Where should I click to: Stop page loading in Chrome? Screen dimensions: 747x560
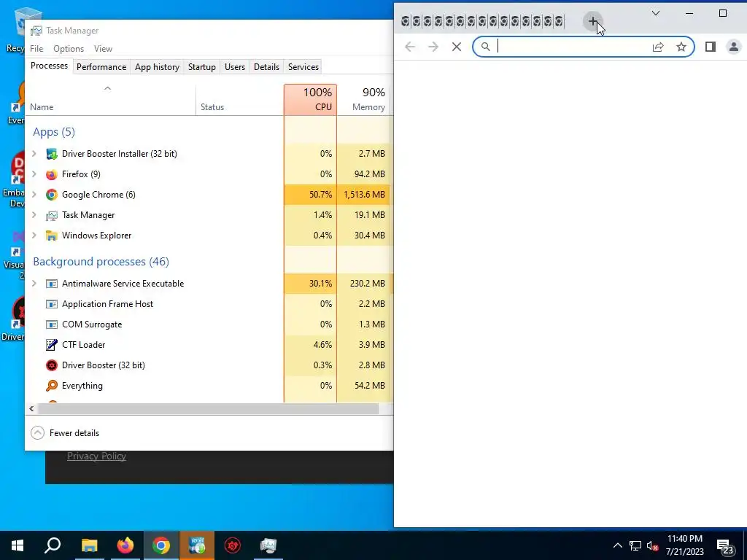coord(457,47)
